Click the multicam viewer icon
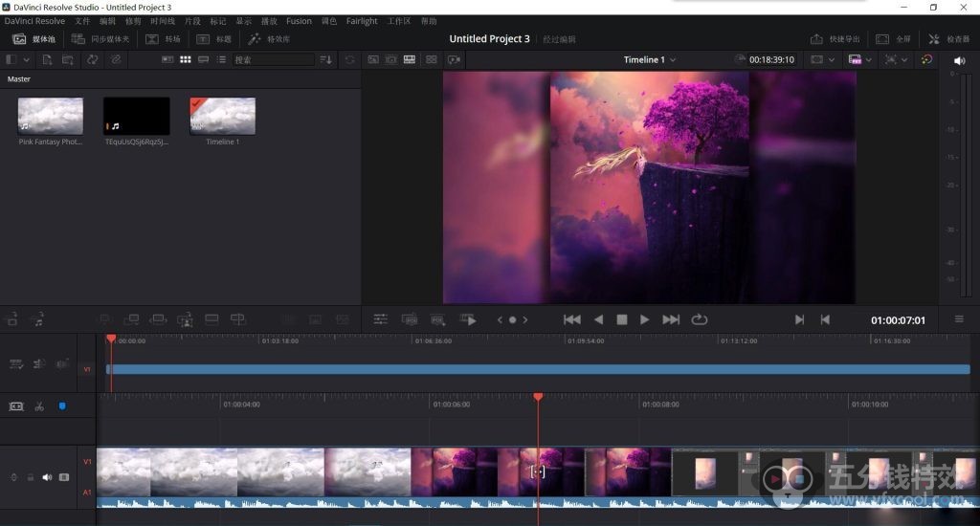Image resolution: width=980 pixels, height=526 pixels. point(432,60)
